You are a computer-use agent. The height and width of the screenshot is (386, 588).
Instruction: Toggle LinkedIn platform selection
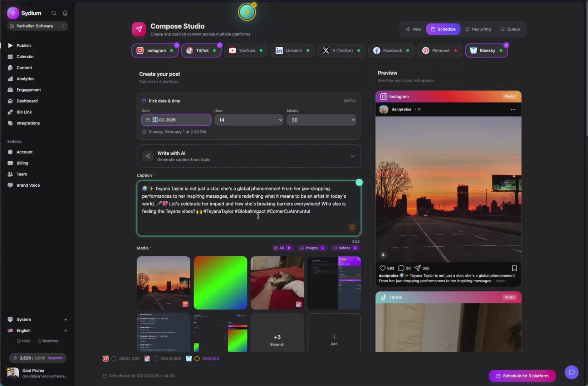pos(292,50)
